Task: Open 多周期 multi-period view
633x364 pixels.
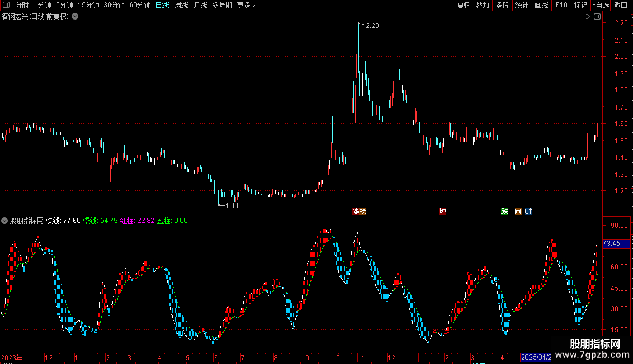Action: pos(222,5)
